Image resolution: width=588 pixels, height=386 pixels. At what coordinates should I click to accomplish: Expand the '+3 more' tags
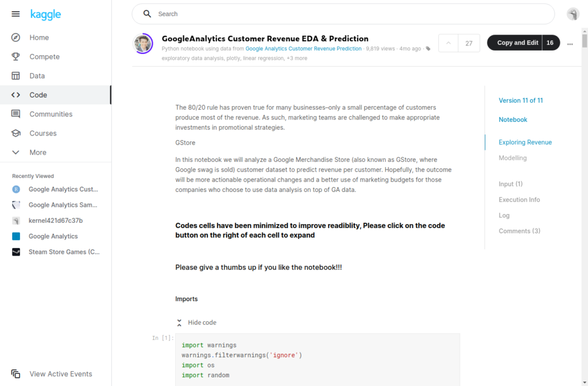297,58
